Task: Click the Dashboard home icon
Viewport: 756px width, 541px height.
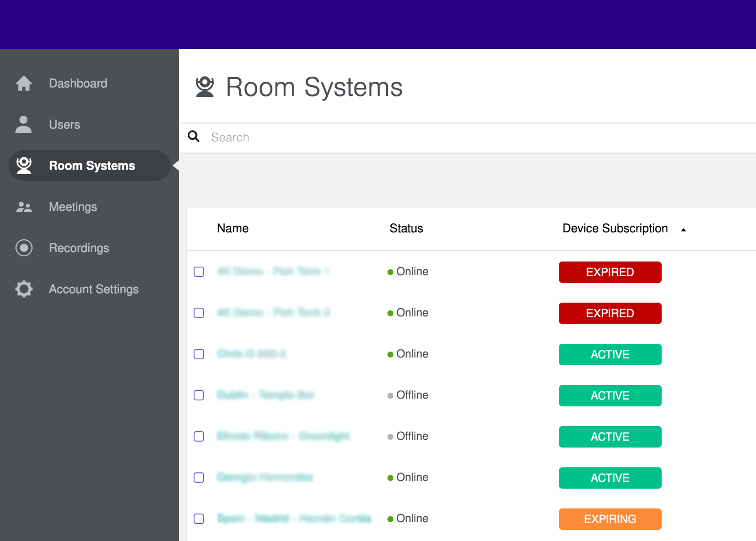Action: pos(24,83)
